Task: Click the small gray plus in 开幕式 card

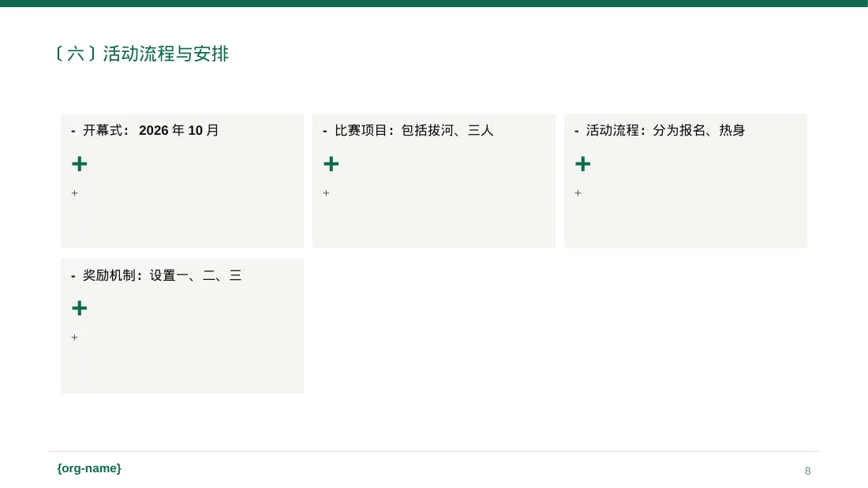Action: [75, 193]
